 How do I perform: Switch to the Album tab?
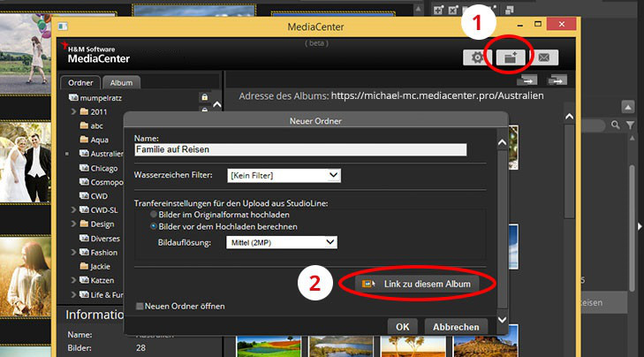[x=124, y=83]
